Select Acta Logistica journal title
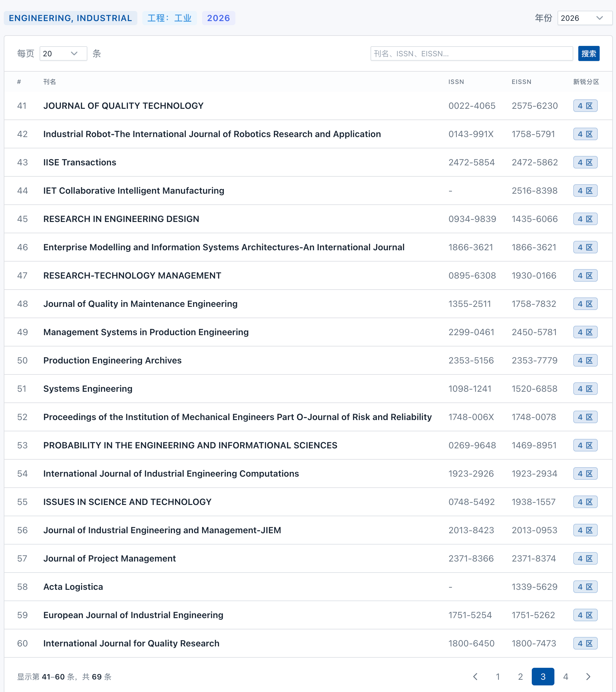This screenshot has height=692, width=616. [x=73, y=586]
